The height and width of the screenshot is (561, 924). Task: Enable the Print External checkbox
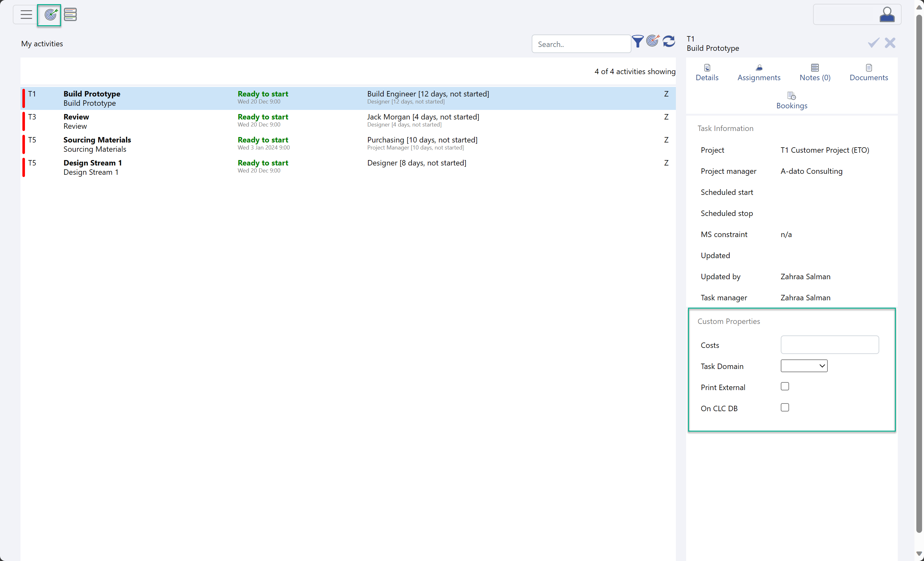point(785,386)
